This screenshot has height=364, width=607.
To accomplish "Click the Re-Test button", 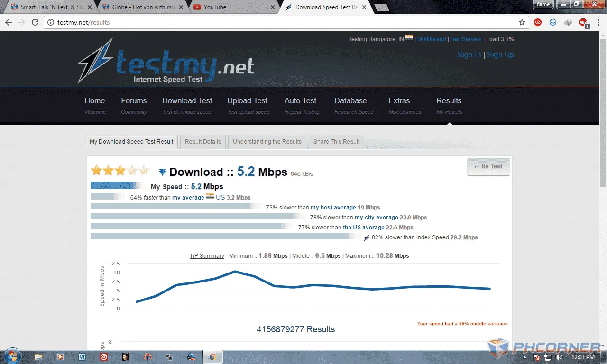I will pos(488,166).
